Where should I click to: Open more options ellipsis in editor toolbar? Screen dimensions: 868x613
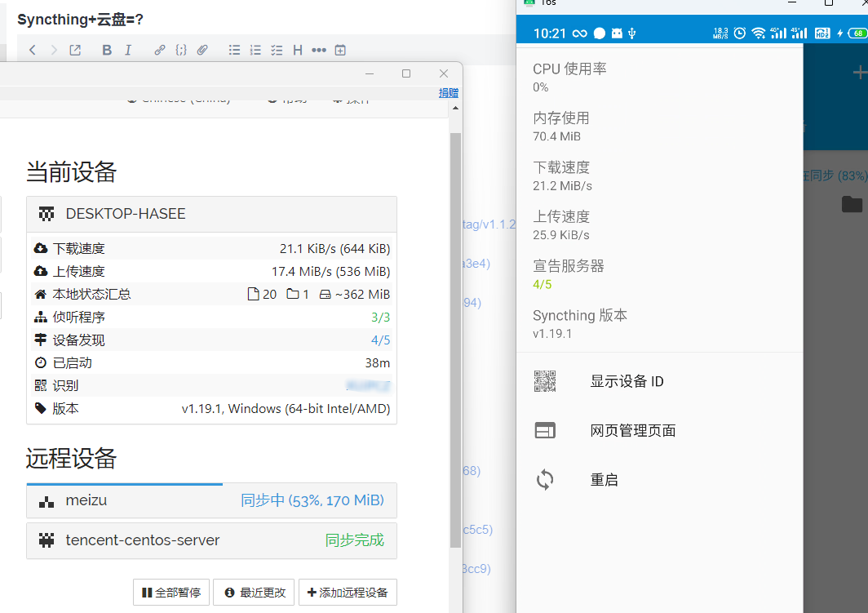coord(319,51)
